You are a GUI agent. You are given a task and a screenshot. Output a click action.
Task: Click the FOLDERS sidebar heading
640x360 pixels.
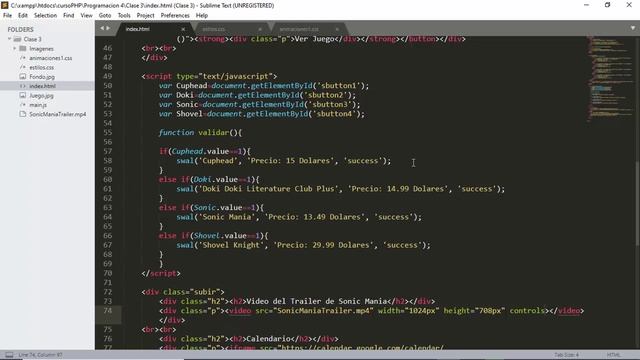[x=20, y=29]
